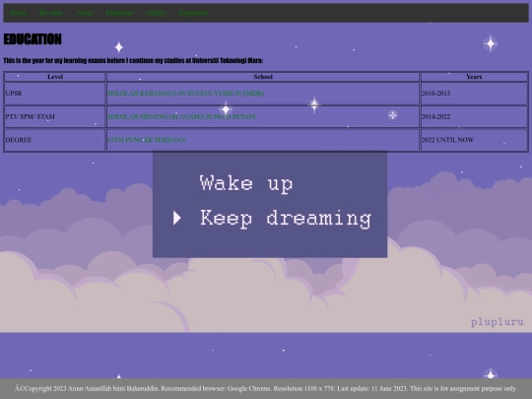Viewport: 532px width, 399px height.
Task: Open the Gallery page link
Action: pyautogui.click(x=156, y=13)
